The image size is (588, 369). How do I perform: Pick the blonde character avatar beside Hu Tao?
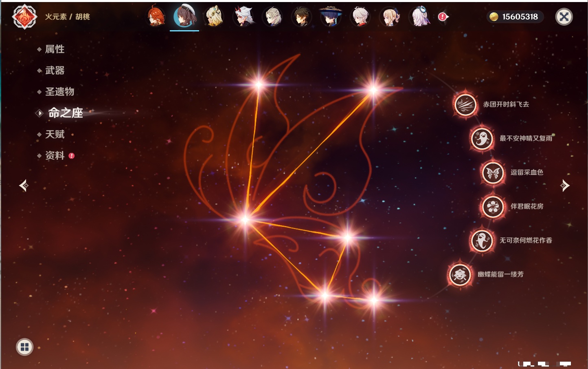[x=214, y=17]
